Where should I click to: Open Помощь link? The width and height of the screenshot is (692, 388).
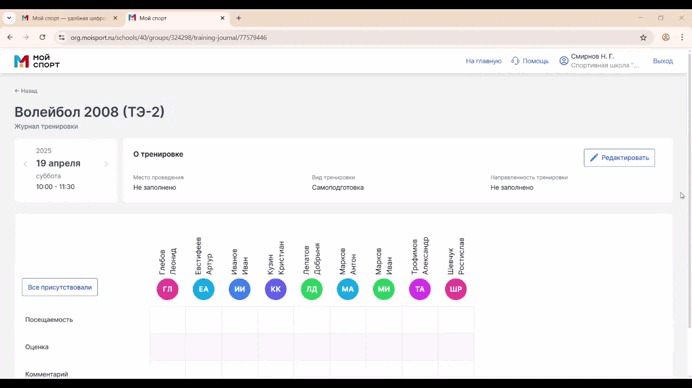(x=530, y=61)
